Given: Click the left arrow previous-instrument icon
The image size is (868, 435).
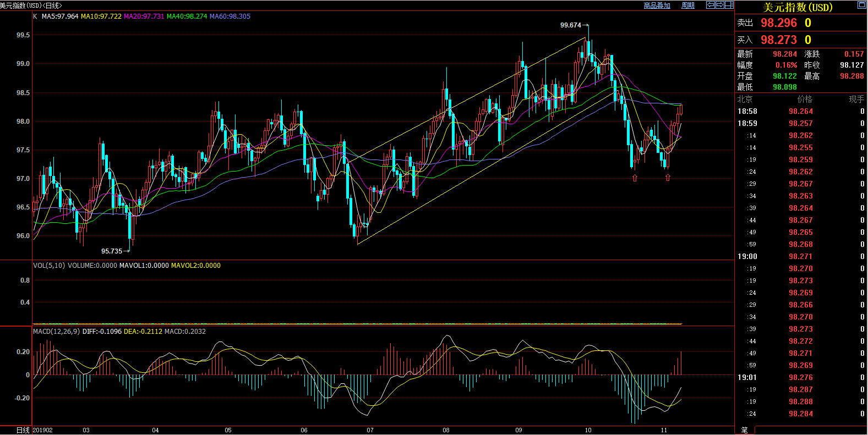Looking at the screenshot, I should (x=711, y=5).
